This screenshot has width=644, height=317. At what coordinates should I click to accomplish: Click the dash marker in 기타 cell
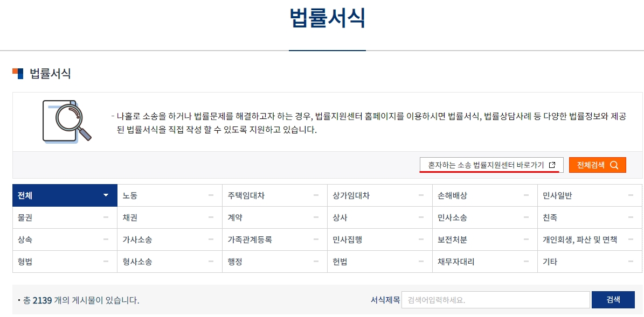pos(631,262)
